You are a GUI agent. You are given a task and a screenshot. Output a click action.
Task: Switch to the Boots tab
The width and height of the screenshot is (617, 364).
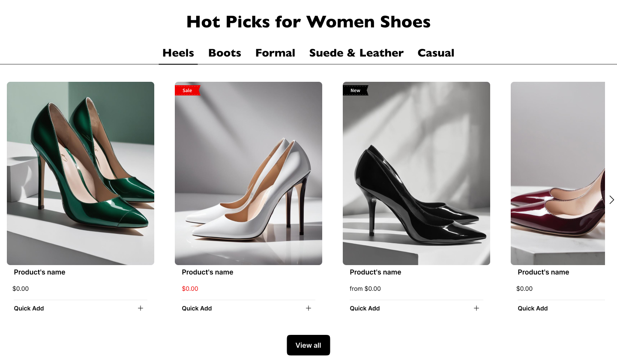tap(225, 53)
